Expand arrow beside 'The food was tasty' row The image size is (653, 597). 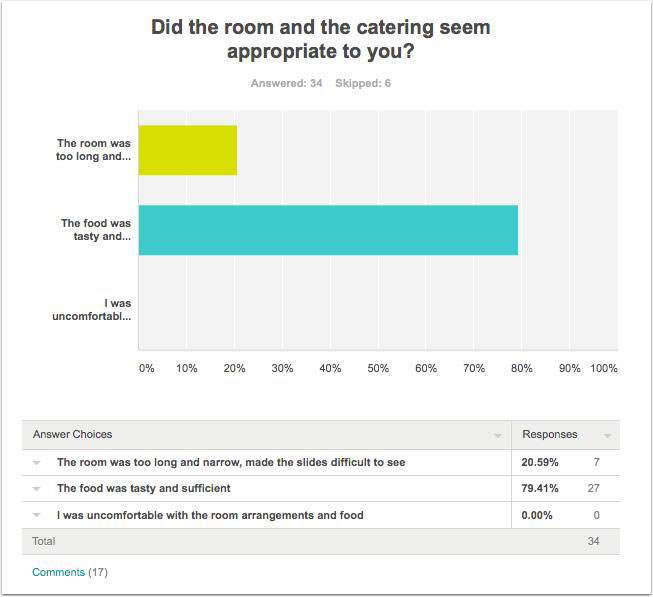click(x=37, y=489)
